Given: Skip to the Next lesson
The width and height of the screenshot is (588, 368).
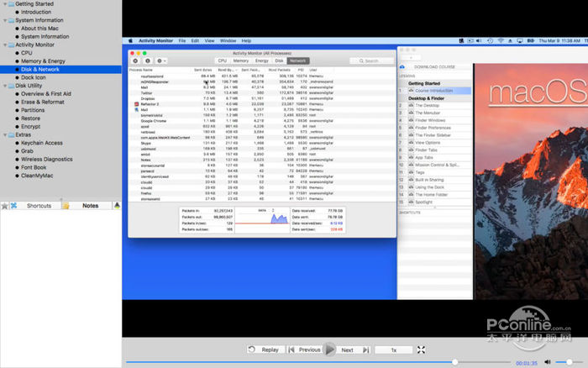Looking at the screenshot, I should (x=354, y=350).
